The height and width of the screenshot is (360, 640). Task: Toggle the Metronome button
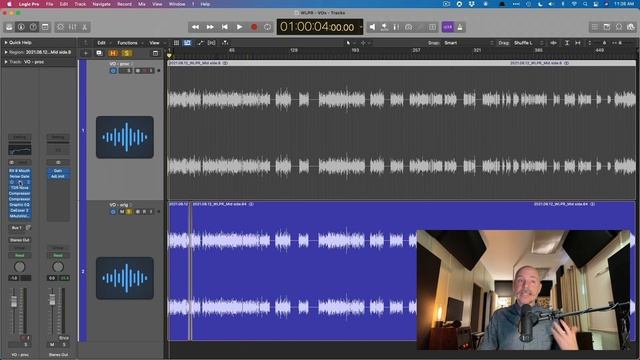click(x=460, y=27)
